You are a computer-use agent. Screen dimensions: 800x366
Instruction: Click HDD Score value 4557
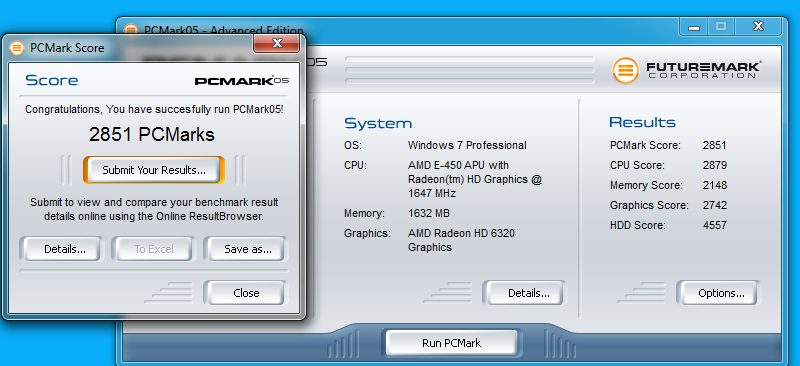point(714,225)
